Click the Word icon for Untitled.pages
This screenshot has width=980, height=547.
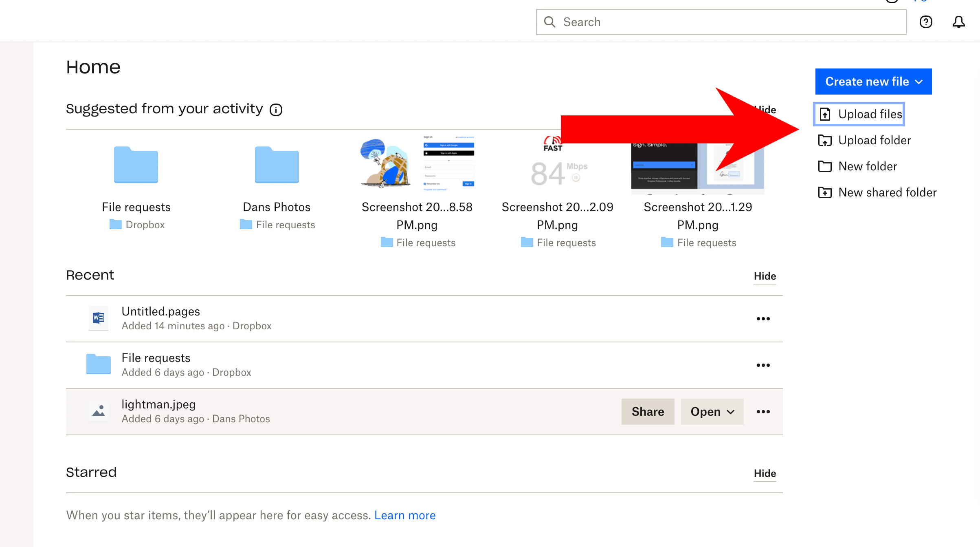[x=99, y=318]
